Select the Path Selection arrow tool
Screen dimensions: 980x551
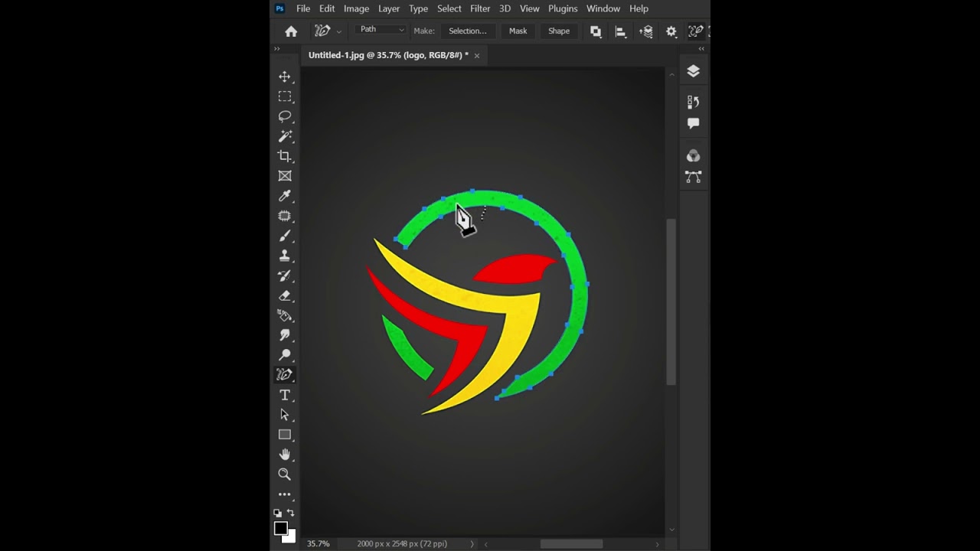285,415
